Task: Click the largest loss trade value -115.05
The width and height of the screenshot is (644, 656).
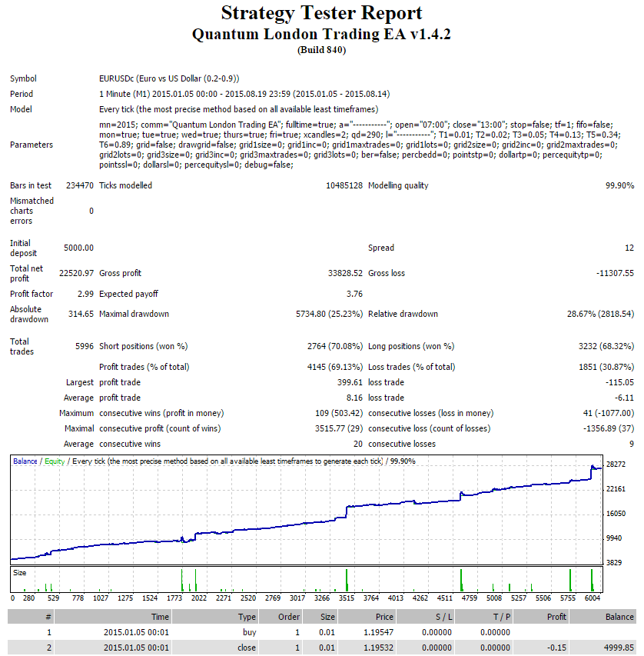Action: coord(619,382)
